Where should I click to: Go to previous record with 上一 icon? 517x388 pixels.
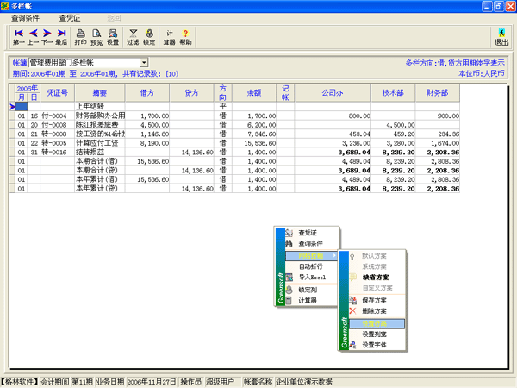click(x=33, y=37)
